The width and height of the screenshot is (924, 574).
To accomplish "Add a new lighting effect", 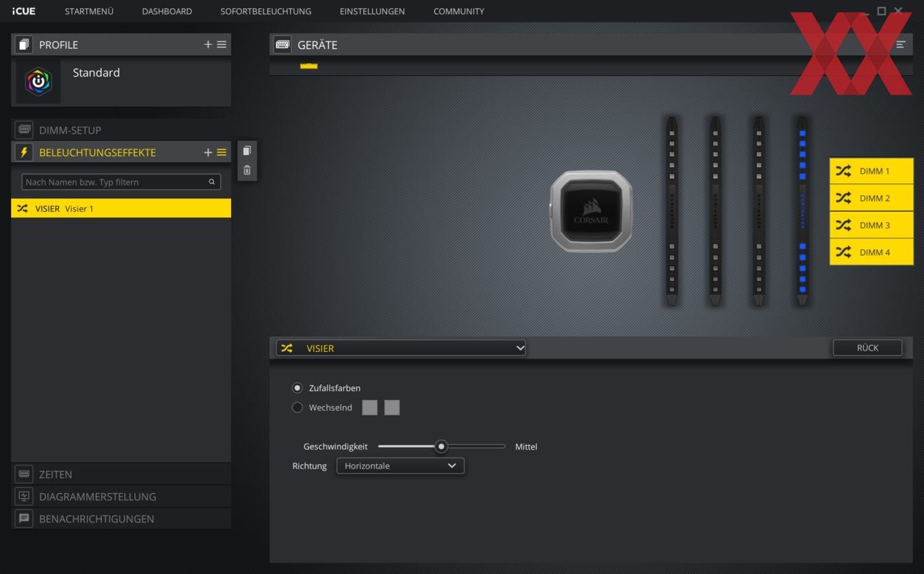I will pos(208,152).
